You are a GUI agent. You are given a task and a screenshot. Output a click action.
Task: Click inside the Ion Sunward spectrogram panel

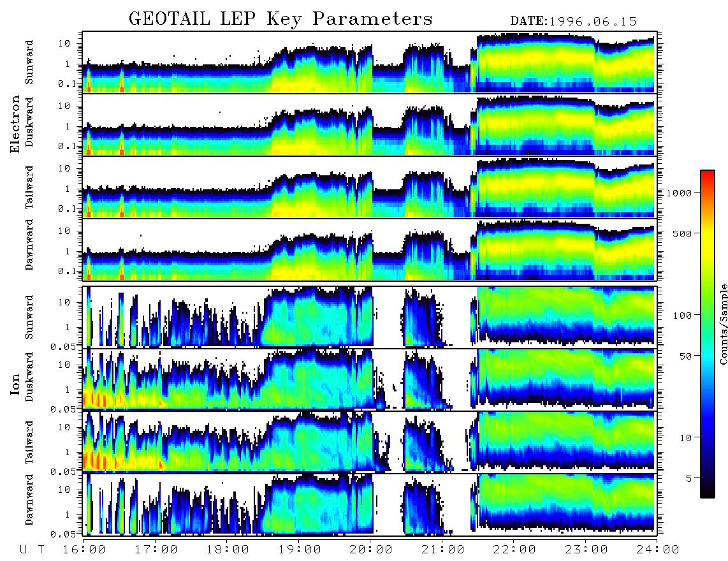point(369,317)
